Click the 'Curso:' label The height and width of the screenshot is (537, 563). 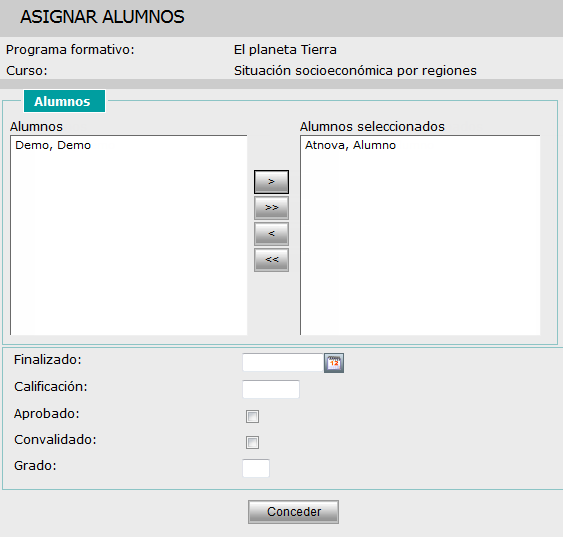(x=27, y=71)
